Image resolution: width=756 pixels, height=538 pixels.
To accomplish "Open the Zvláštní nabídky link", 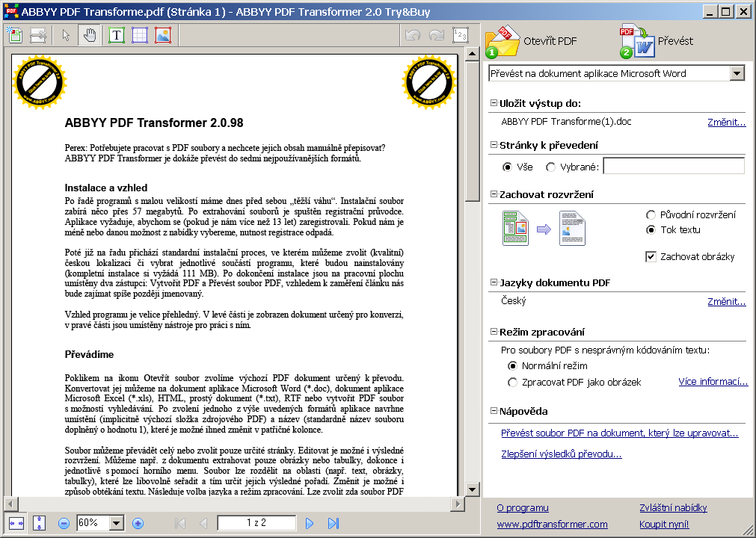I will (x=673, y=508).
